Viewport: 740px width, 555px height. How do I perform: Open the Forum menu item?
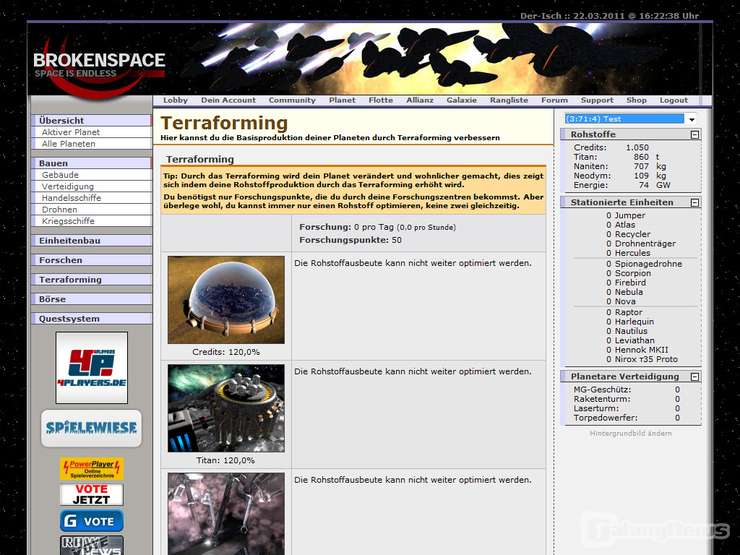555,100
